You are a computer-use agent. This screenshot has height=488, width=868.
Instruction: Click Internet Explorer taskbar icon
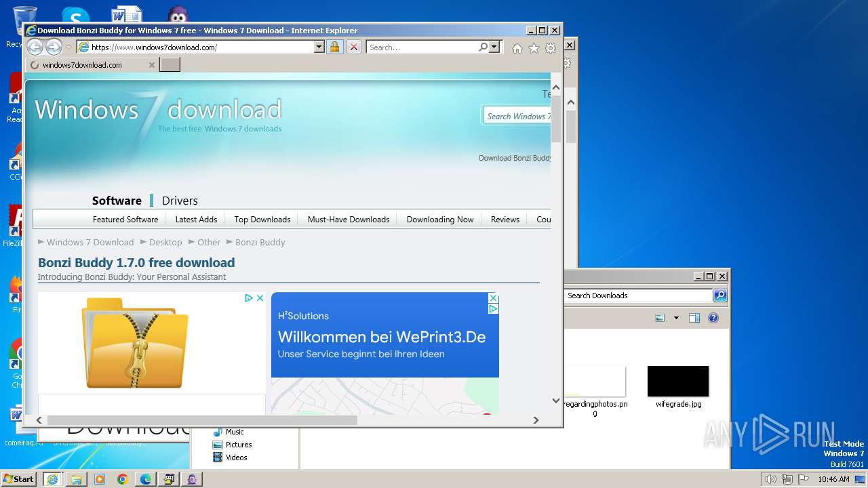click(52, 479)
